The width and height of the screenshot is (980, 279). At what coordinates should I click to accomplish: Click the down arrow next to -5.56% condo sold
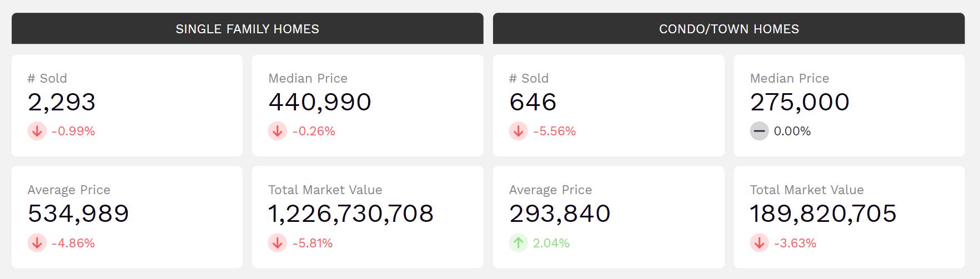click(519, 131)
